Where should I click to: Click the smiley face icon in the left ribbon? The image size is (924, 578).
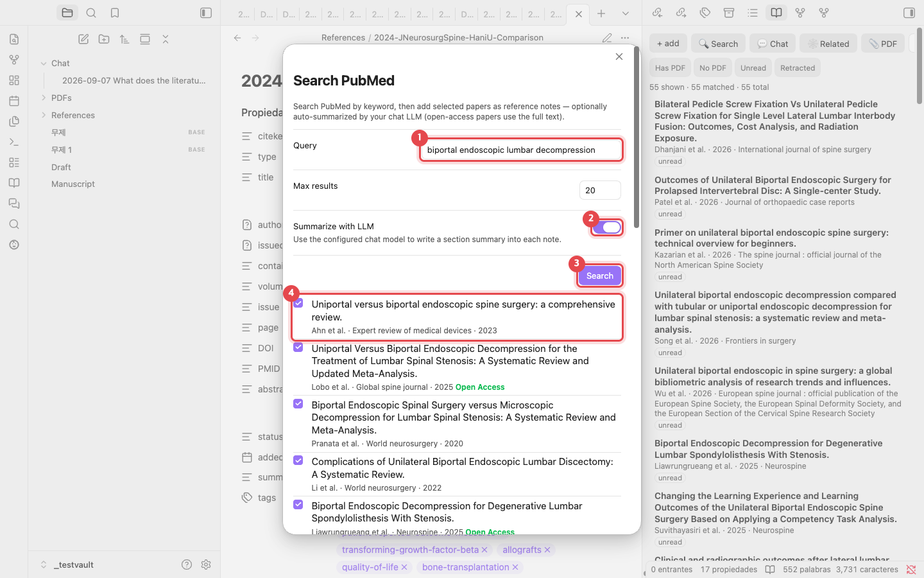click(14, 245)
